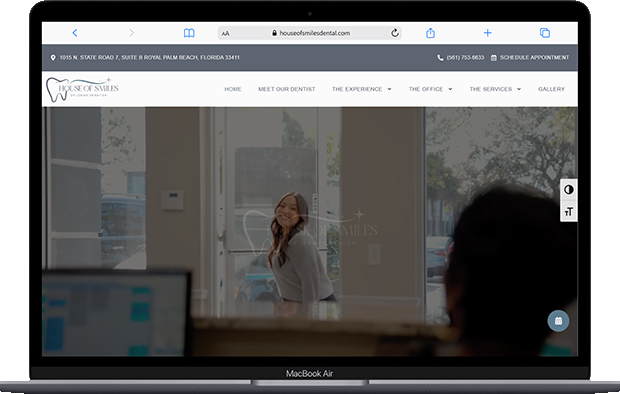The height and width of the screenshot is (394, 620).
Task: Click the House of Smiles logo
Action: (x=82, y=89)
